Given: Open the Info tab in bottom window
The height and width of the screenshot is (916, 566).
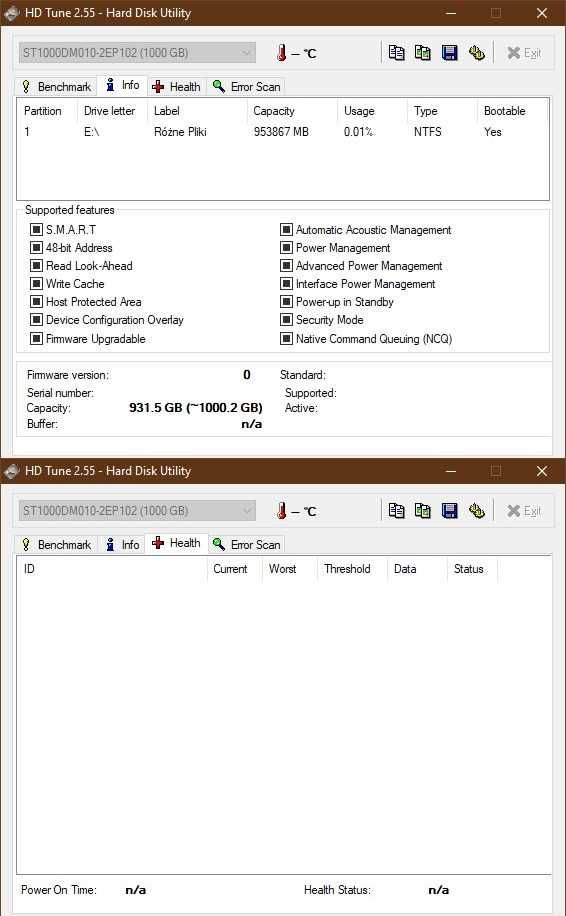Looking at the screenshot, I should click(x=122, y=544).
